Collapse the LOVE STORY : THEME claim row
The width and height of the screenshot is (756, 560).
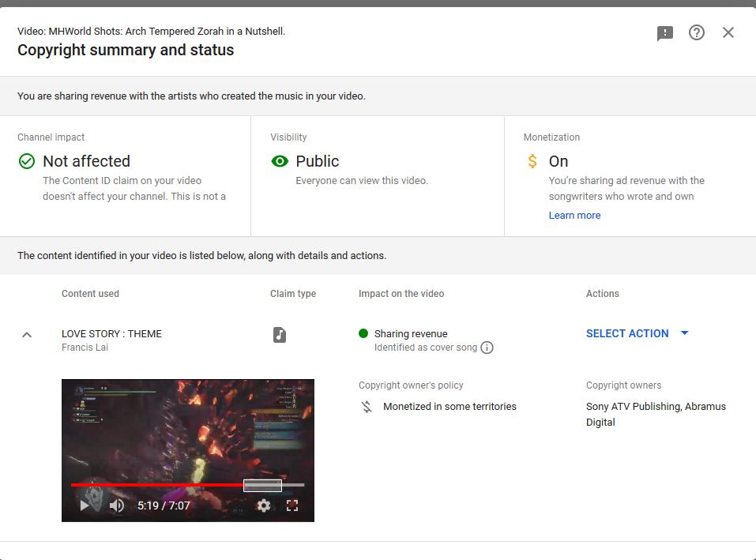pos(27,334)
